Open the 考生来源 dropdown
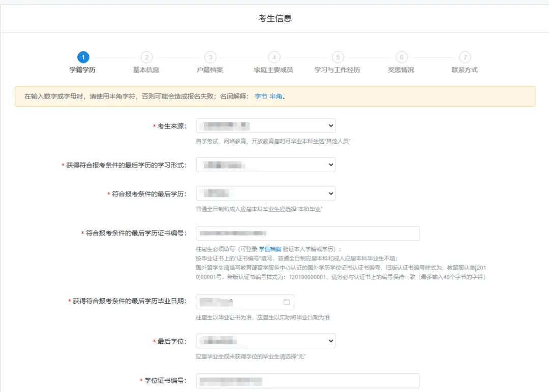The image size is (549, 392). point(266,126)
